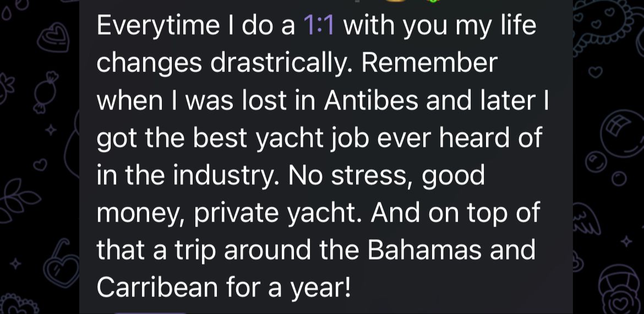Tap the word Bahamas in message
This screenshot has width=644, height=314.
[x=424, y=250]
